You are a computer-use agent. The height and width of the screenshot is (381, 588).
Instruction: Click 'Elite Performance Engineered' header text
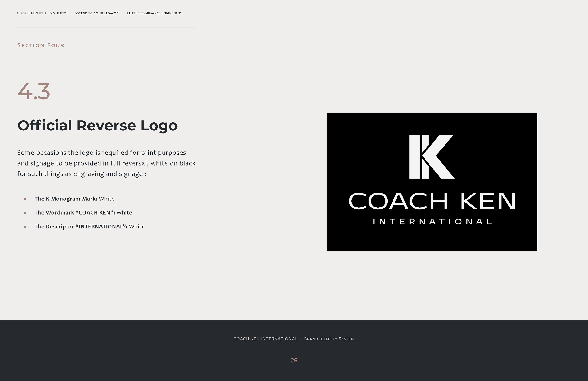(x=154, y=13)
